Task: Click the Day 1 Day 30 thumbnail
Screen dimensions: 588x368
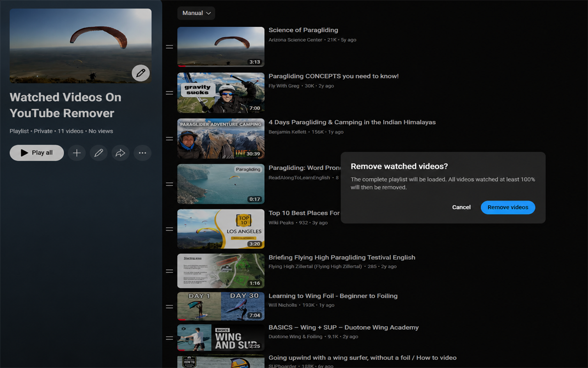Action: pos(221,306)
